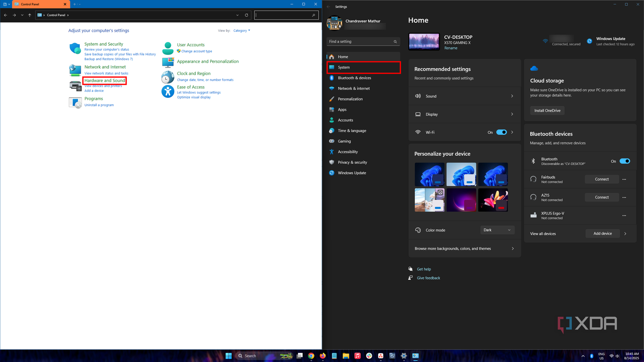Viewport: 644px width, 362px height.
Task: Open File Explorer from the taskbar
Action: 346,356
